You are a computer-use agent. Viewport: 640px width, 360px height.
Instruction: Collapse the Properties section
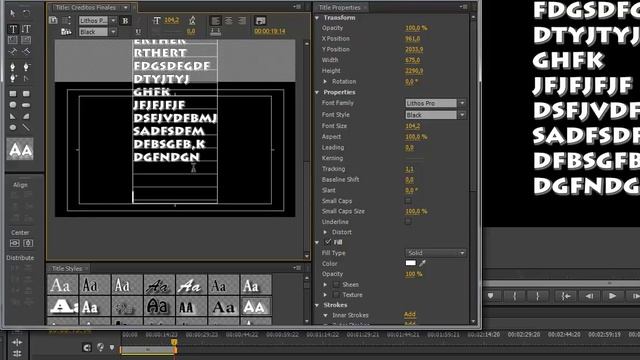coord(317,92)
